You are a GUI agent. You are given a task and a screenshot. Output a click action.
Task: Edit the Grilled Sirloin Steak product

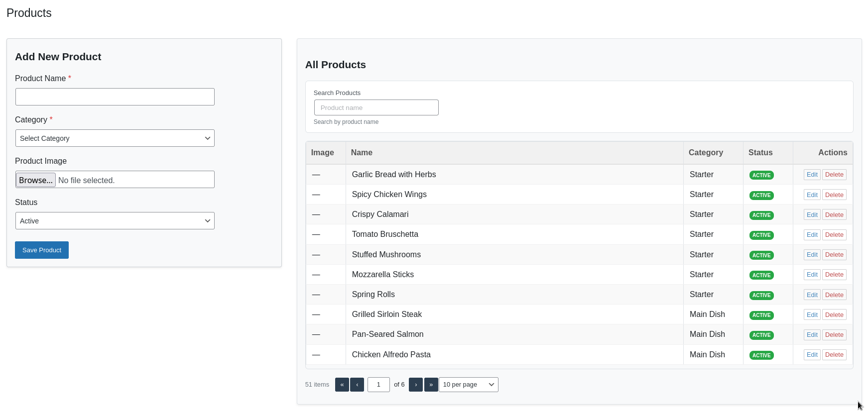(x=812, y=315)
